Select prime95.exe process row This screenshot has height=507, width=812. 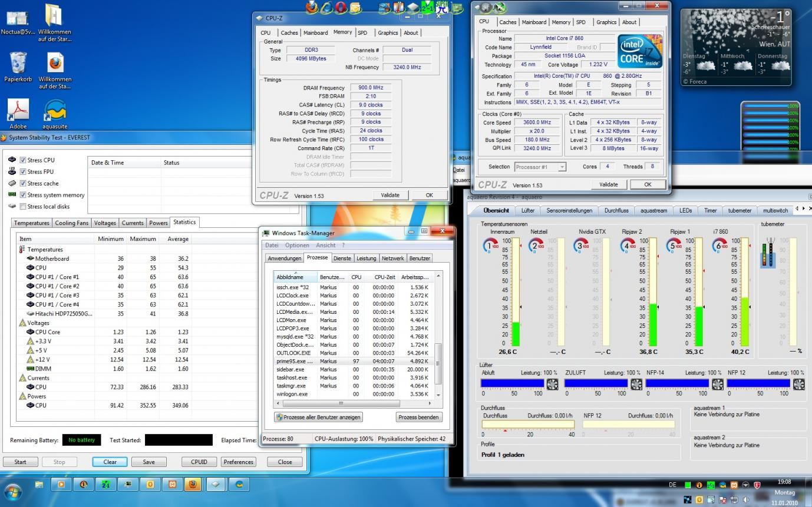(x=354, y=361)
